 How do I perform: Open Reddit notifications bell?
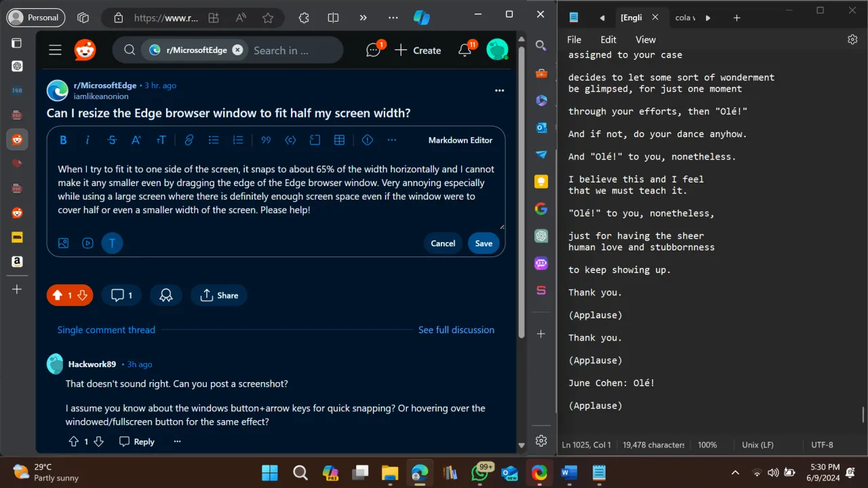[465, 50]
